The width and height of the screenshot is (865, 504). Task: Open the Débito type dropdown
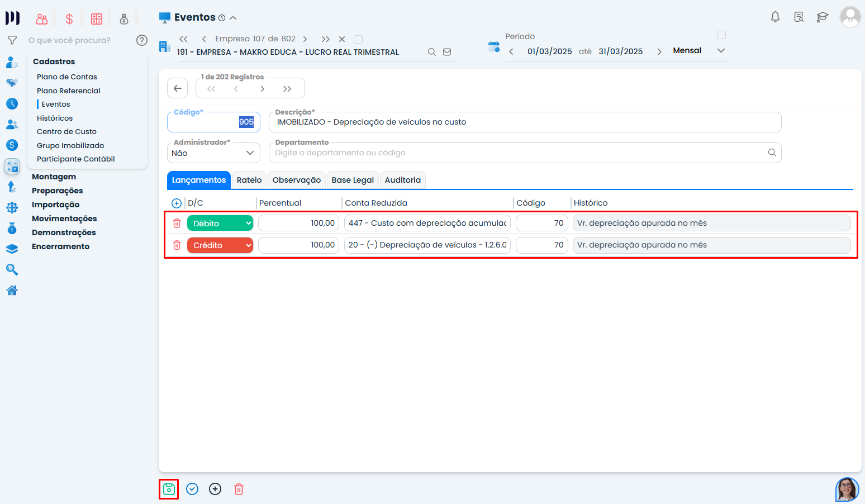click(220, 224)
